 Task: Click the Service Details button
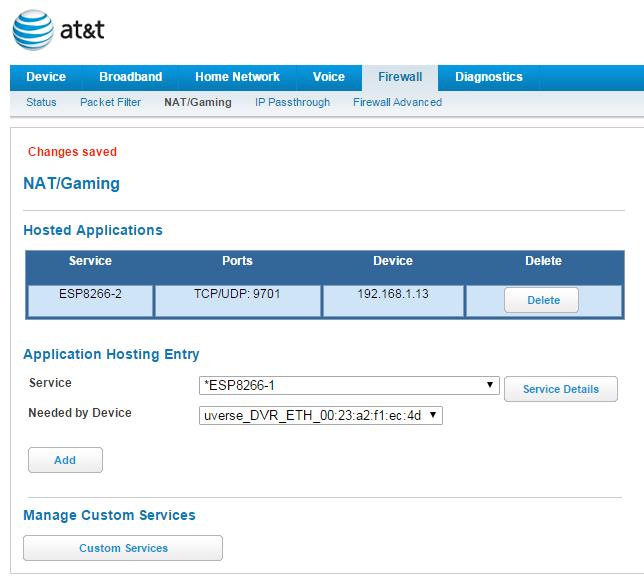[561, 389]
